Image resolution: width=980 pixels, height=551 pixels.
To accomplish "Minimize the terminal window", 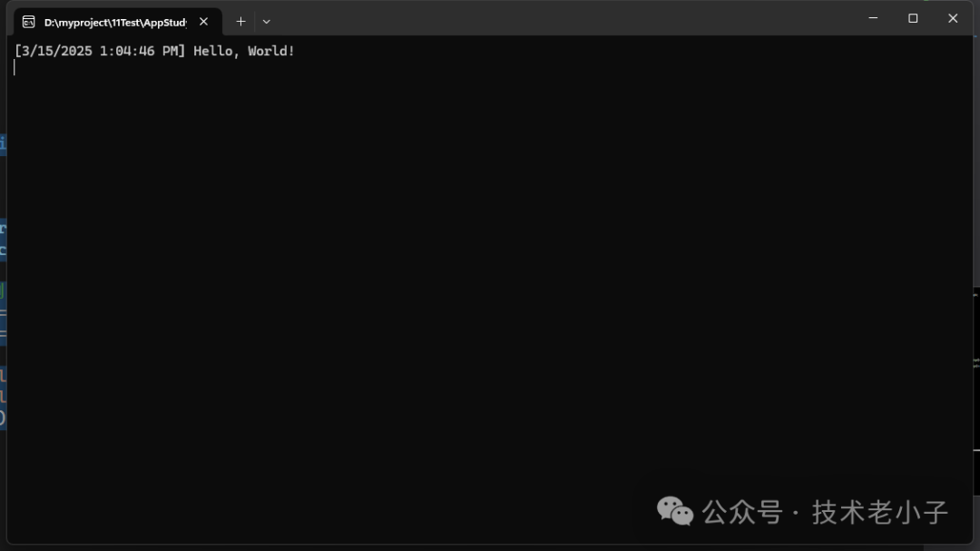I will (x=873, y=18).
